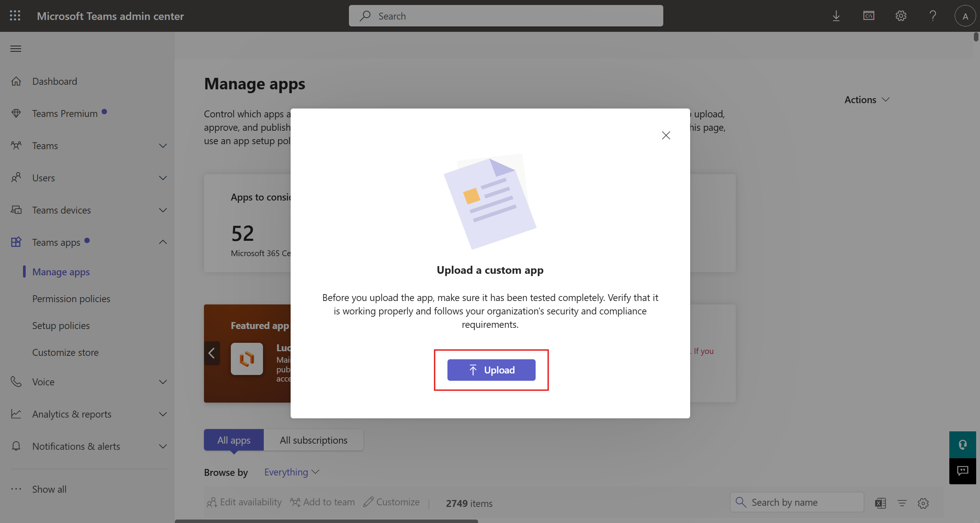The width and height of the screenshot is (980, 523).
Task: Click the account avatar circle
Action: point(965,16)
